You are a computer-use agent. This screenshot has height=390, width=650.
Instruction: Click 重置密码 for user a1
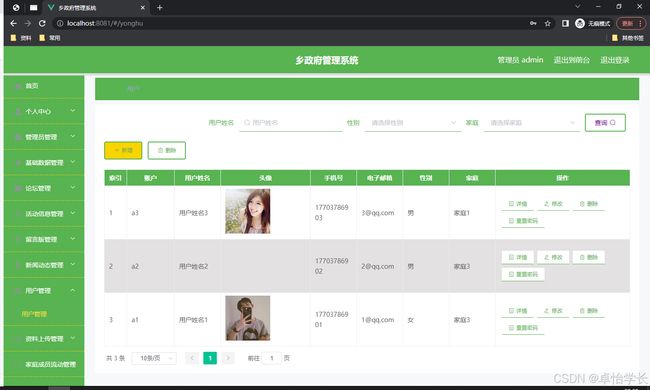coord(523,328)
